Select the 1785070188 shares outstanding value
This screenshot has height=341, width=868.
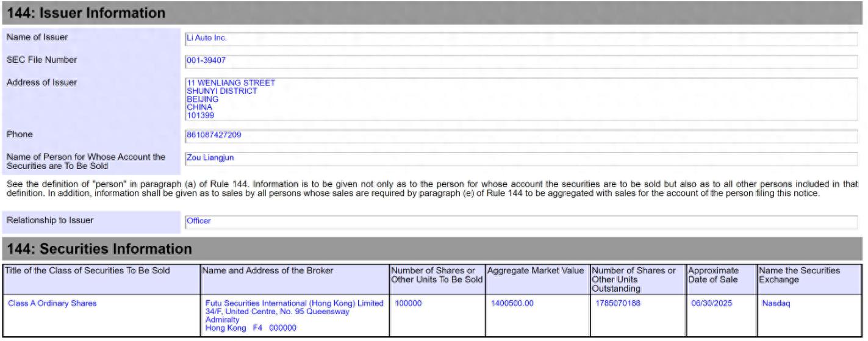click(x=617, y=303)
